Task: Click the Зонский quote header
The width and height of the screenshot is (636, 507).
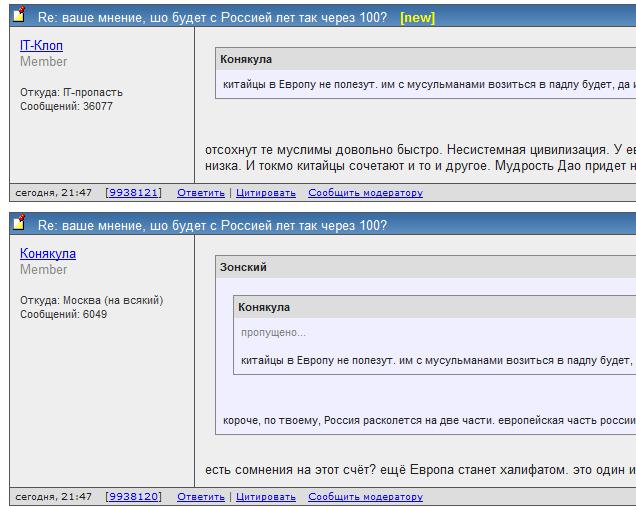Action: [x=243, y=268]
